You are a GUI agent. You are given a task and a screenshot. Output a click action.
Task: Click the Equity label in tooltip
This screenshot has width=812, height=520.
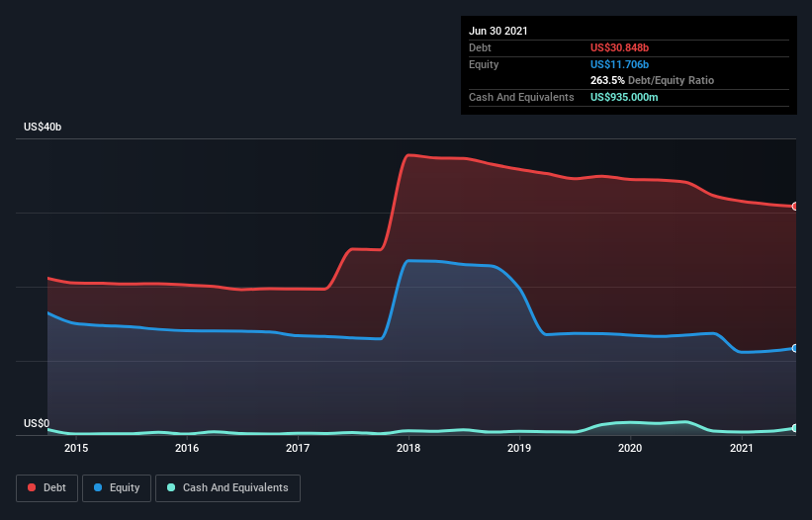point(484,64)
